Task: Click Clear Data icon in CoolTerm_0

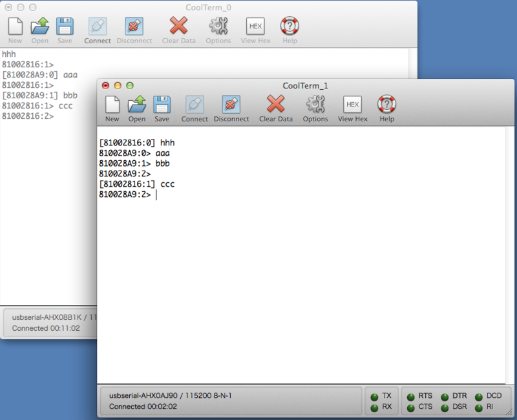Action: point(179,26)
